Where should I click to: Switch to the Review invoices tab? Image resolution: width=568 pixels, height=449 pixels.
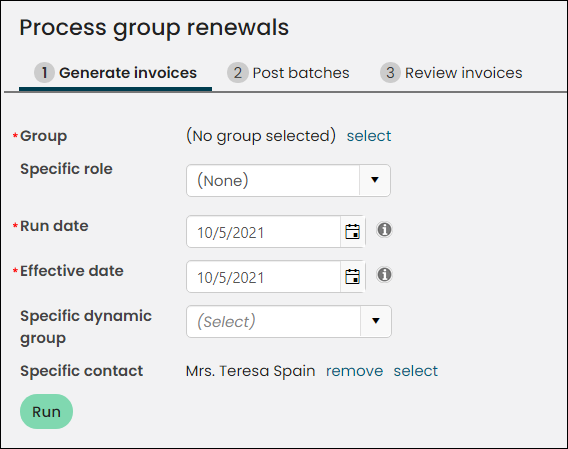tap(451, 73)
